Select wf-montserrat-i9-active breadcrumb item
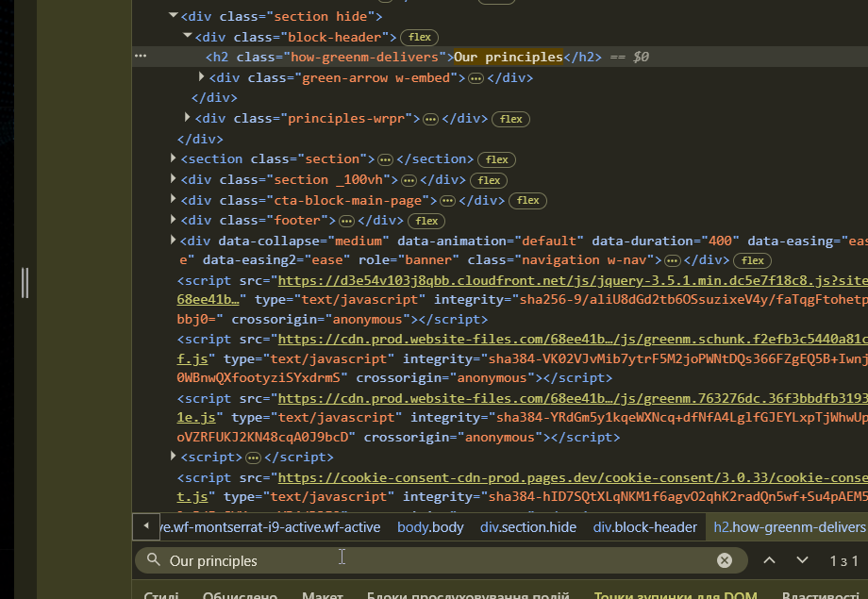868x599 pixels. coord(270,527)
